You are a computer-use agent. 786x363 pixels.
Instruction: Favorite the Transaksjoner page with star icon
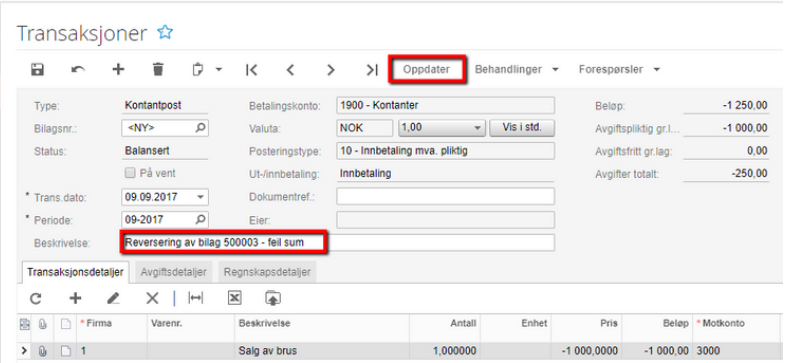[165, 33]
